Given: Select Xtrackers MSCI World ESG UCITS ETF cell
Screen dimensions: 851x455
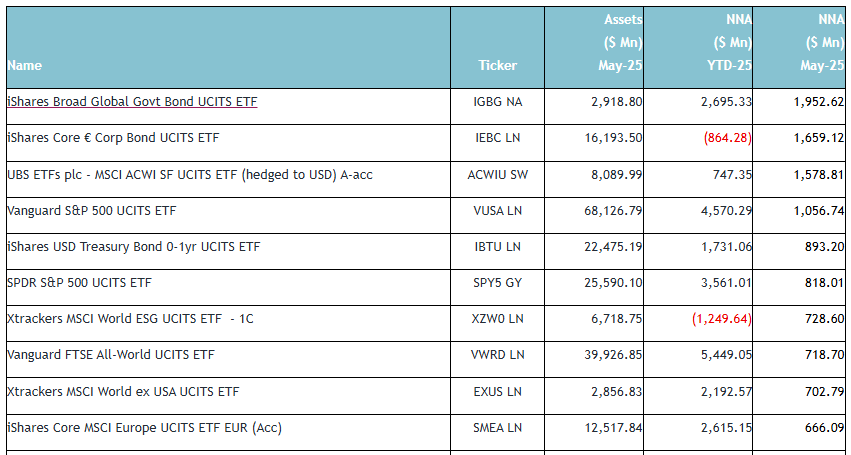Looking at the screenshot, I should [x=131, y=319].
